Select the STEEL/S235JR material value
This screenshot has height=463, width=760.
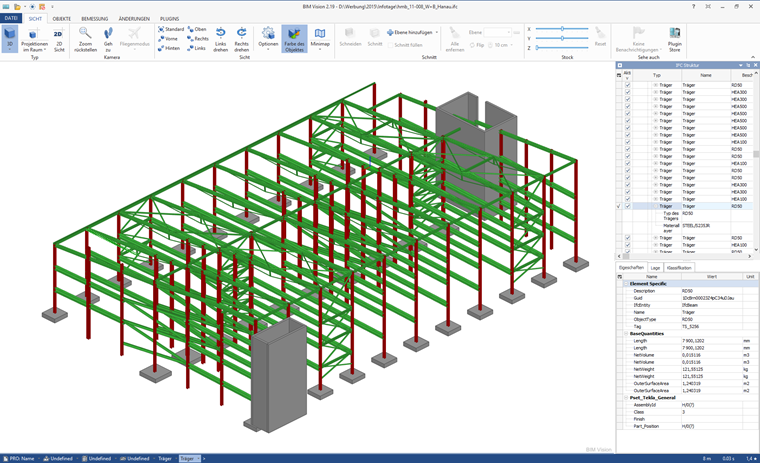[x=697, y=225]
